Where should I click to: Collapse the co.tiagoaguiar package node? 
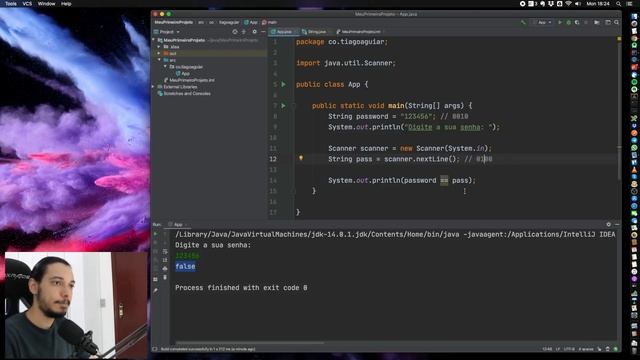[x=165, y=66]
